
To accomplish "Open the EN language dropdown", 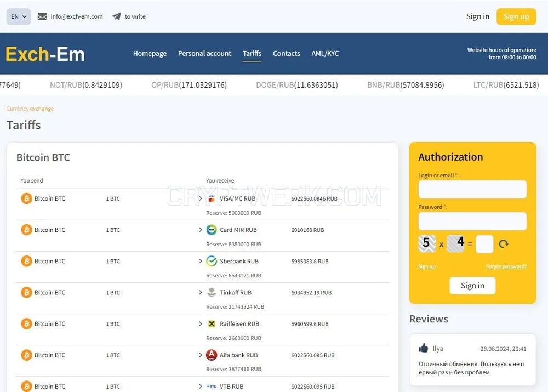I will pyautogui.click(x=19, y=16).
